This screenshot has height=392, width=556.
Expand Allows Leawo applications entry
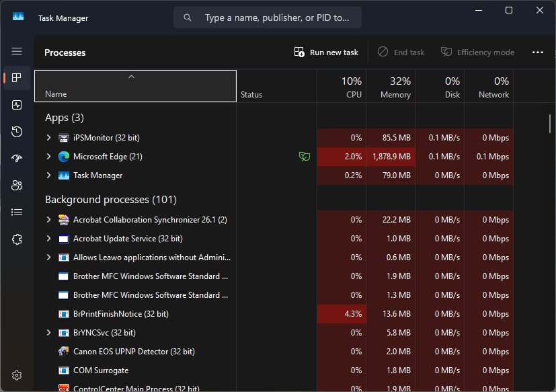[48, 258]
